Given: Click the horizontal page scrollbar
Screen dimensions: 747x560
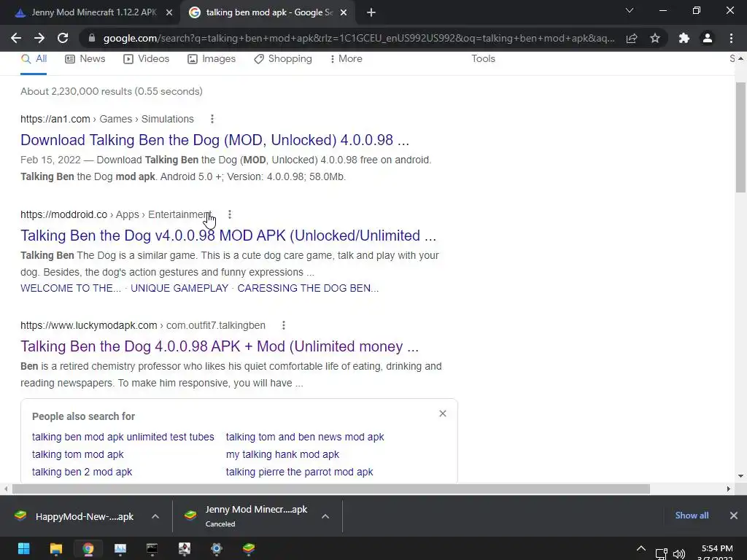Looking at the screenshot, I should tap(331, 489).
